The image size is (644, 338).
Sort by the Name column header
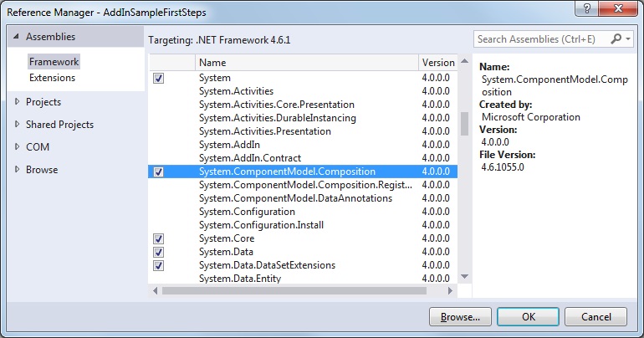click(x=306, y=63)
